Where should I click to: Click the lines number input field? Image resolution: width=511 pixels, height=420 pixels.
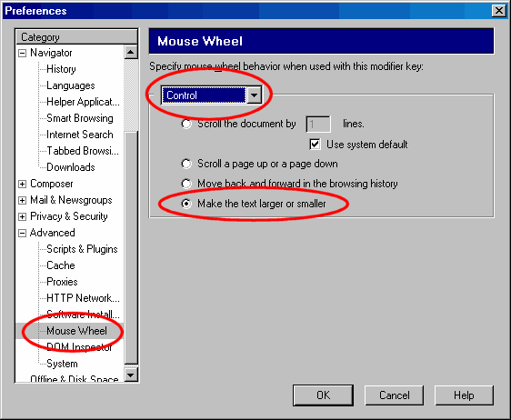coord(318,125)
